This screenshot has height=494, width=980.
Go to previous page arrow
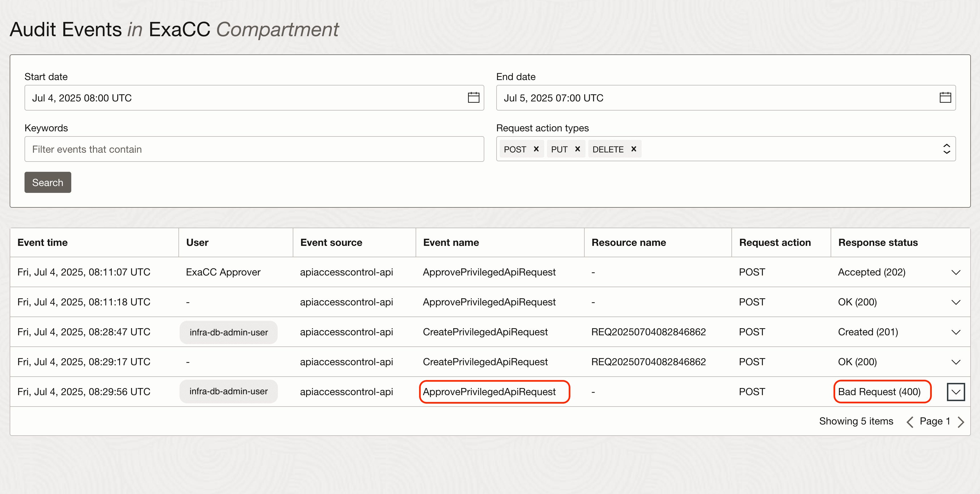(910, 422)
